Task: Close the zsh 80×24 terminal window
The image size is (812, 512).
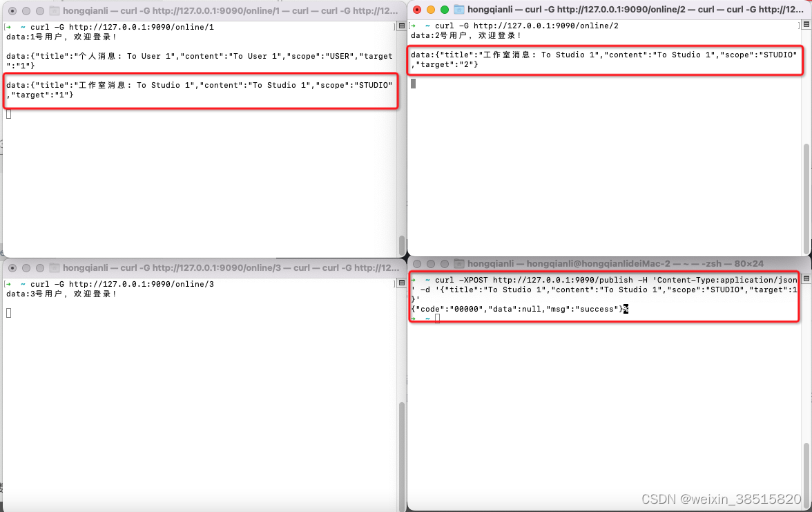Action: [x=417, y=264]
